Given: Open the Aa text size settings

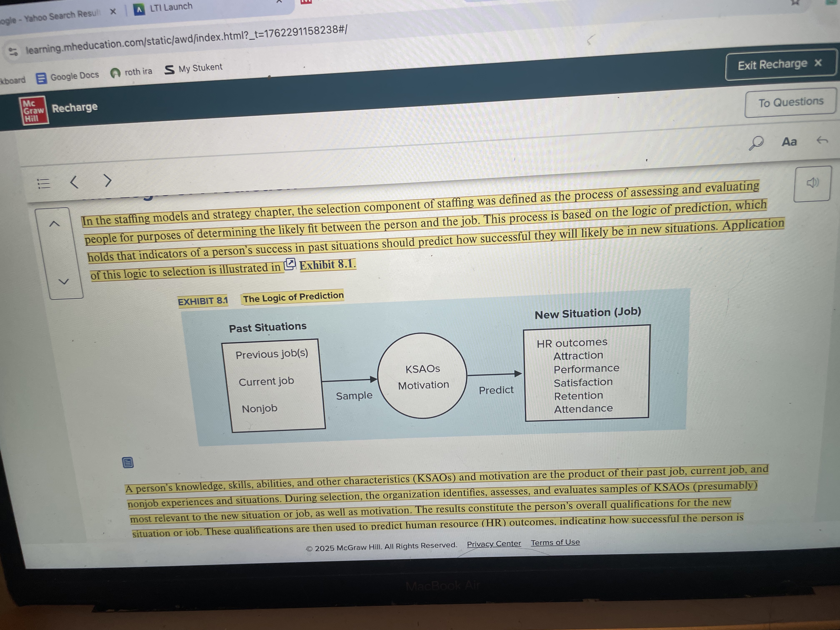Looking at the screenshot, I should pos(789,142).
